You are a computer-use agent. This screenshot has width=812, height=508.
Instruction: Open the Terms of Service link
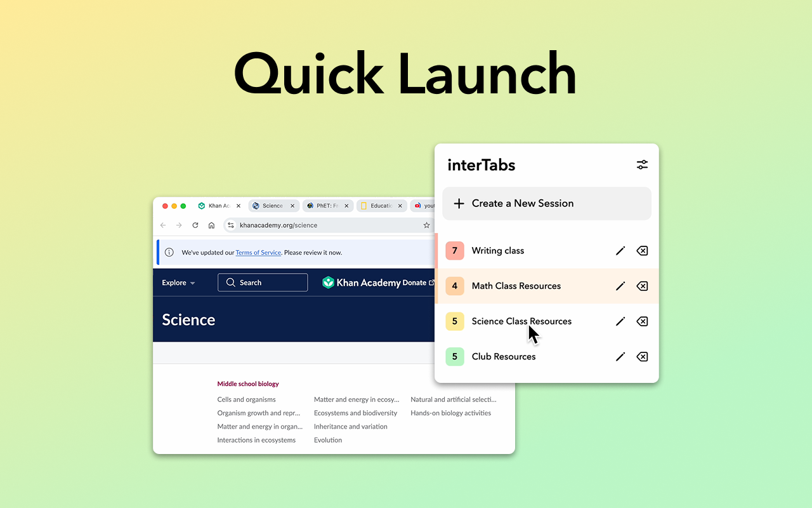pos(258,252)
